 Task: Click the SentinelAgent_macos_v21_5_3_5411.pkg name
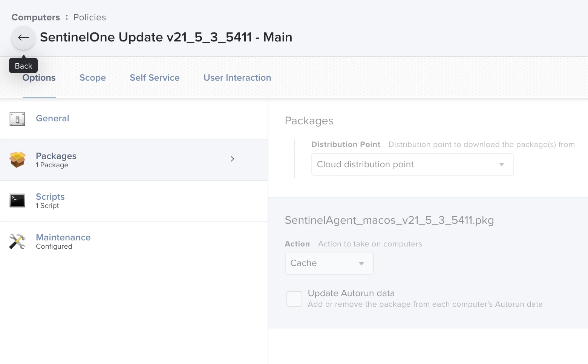(389, 220)
